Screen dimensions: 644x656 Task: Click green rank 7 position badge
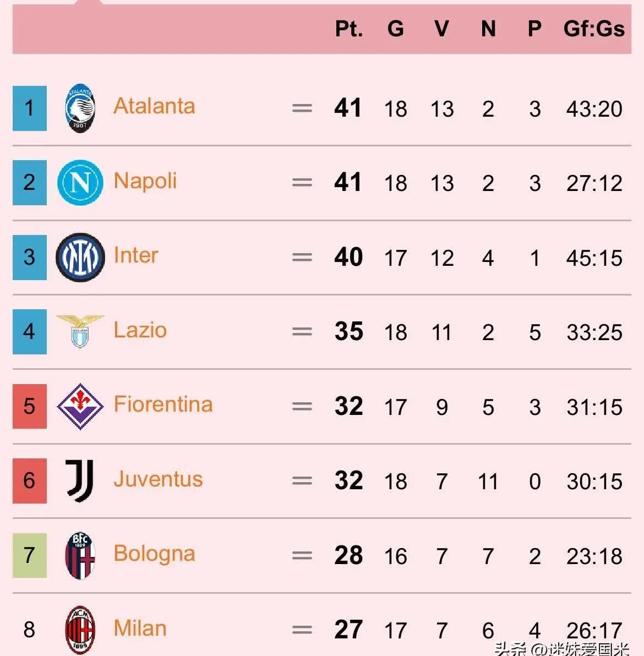pos(30,555)
